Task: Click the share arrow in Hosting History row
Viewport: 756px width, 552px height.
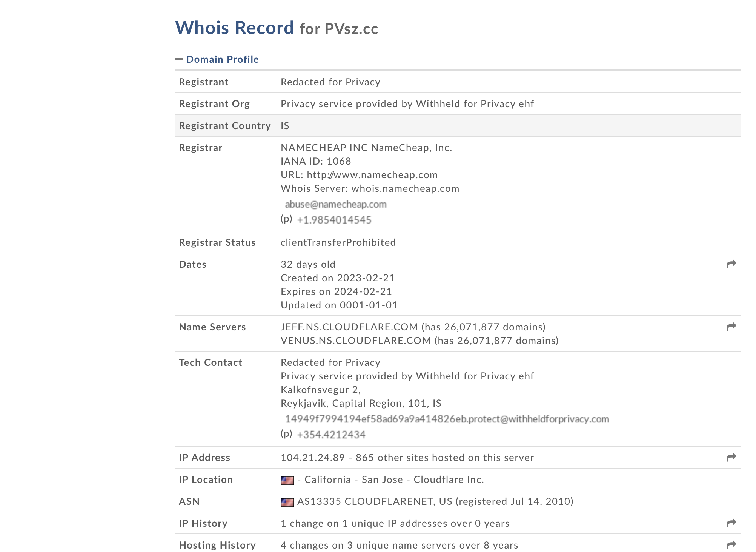Action: [x=731, y=545]
